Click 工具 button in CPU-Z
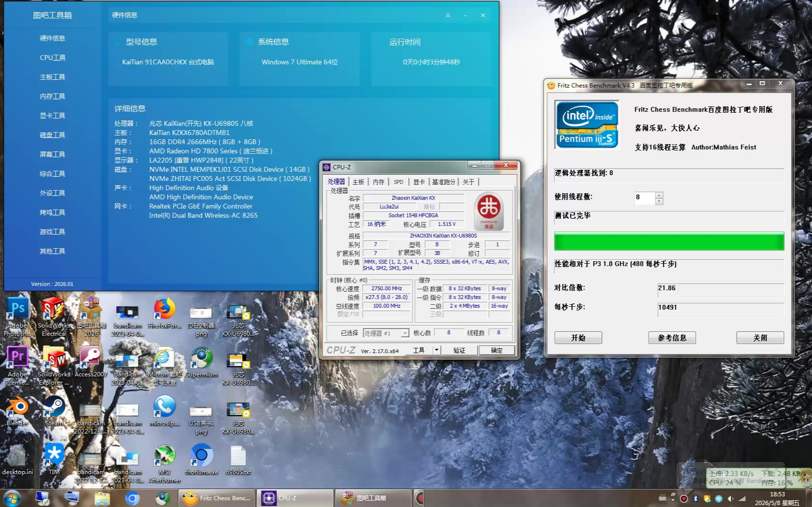 coord(419,350)
